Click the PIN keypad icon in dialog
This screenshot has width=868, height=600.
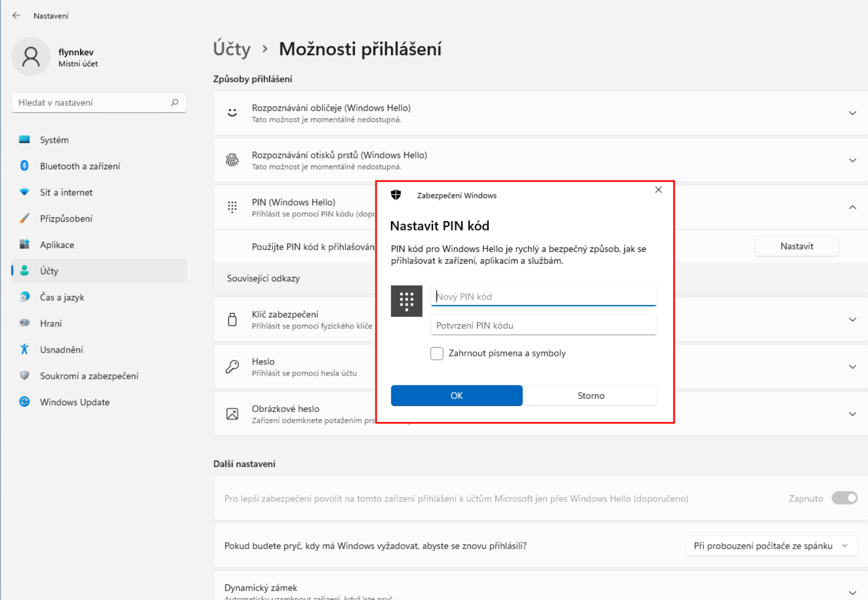click(406, 301)
